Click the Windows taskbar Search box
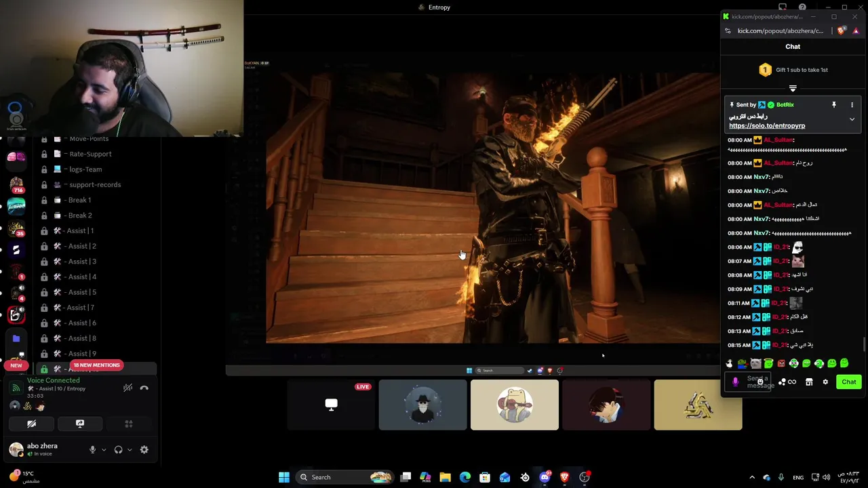Image resolution: width=868 pixels, height=488 pixels. 344,477
